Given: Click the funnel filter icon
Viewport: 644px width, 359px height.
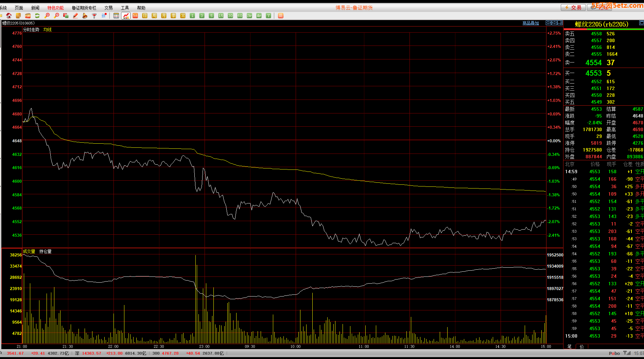Looking at the screenshot, I should (x=94, y=16).
